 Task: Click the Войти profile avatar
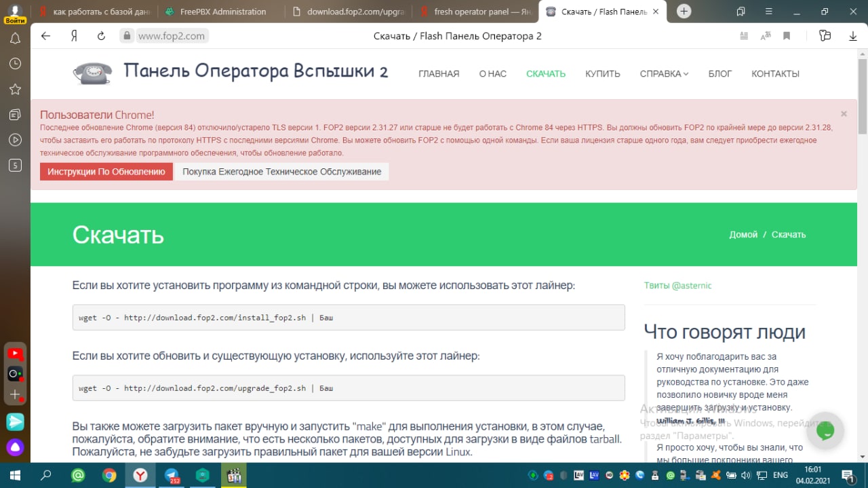coord(15,14)
